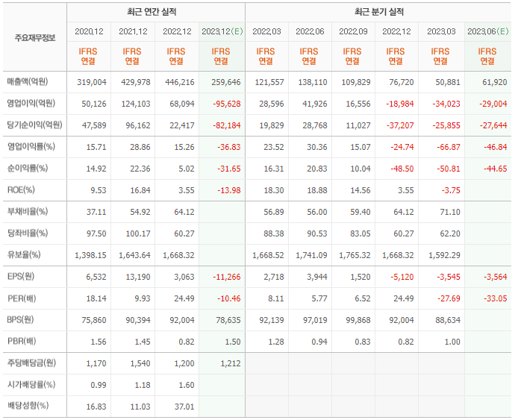This screenshot has width=515, height=420.
Task: Select the '최근 분기 실적' header
Action: tap(379, 12)
